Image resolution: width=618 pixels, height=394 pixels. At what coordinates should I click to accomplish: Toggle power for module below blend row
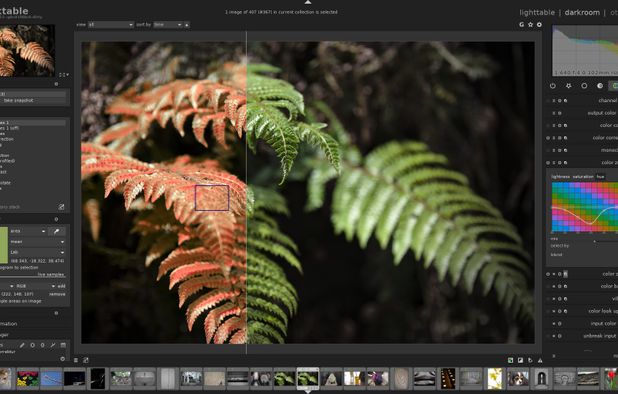click(548, 274)
